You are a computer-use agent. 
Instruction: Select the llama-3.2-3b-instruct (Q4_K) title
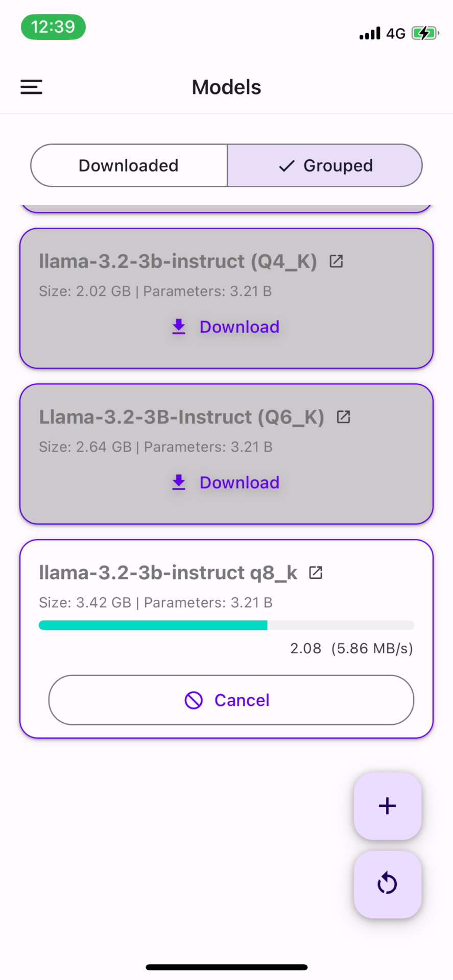click(x=178, y=261)
